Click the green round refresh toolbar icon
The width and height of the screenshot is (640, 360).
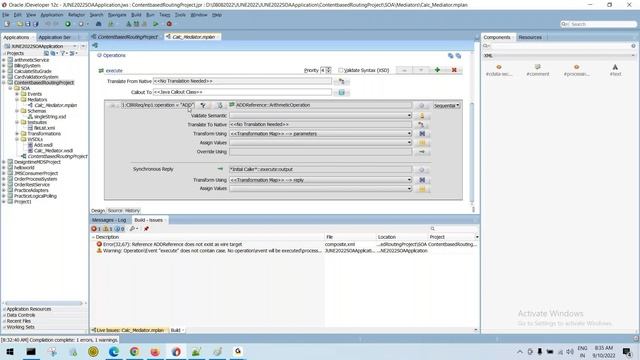click(68, 24)
